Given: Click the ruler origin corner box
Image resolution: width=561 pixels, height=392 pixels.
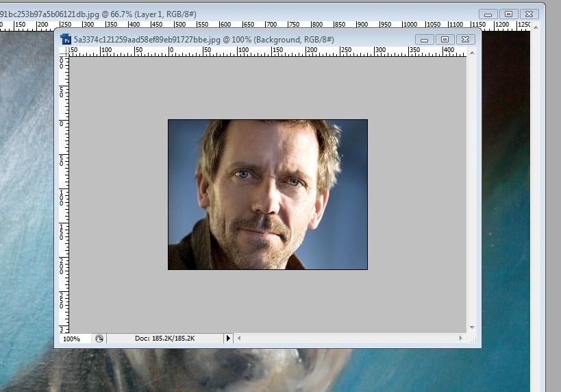Looking at the screenshot, I should point(64,52).
